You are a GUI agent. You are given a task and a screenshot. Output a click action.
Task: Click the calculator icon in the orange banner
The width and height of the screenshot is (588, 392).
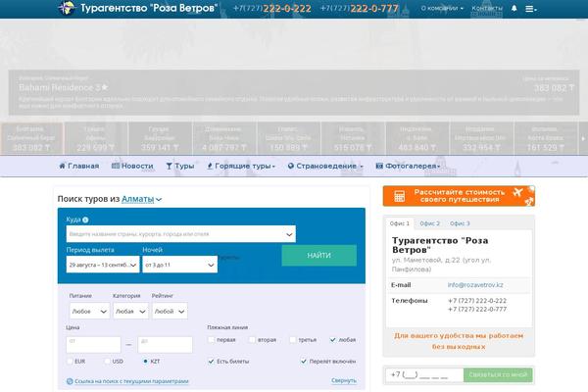point(400,196)
